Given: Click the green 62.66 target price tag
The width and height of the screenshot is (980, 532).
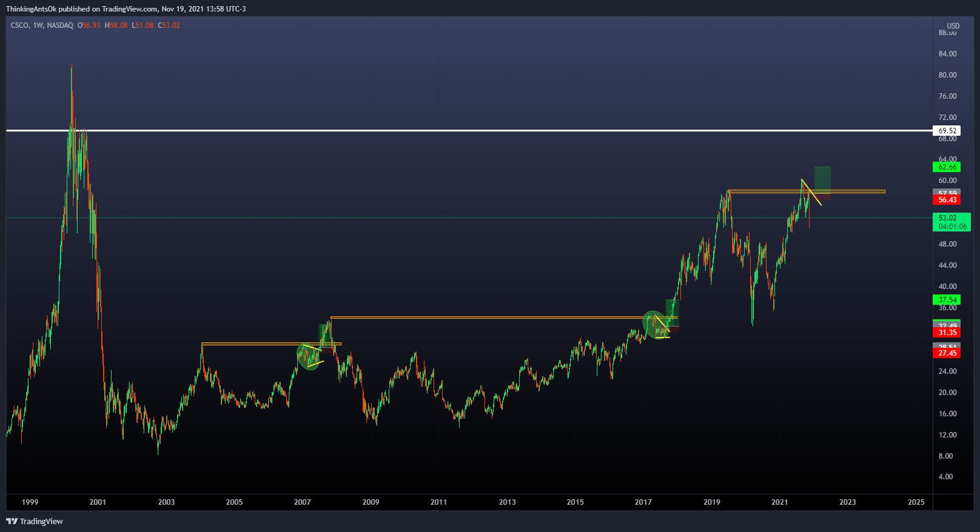Looking at the screenshot, I should tap(947, 167).
